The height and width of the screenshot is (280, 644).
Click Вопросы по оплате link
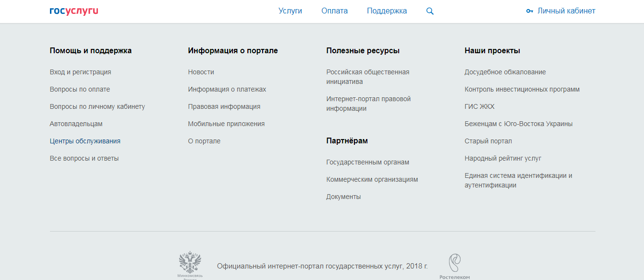click(80, 89)
